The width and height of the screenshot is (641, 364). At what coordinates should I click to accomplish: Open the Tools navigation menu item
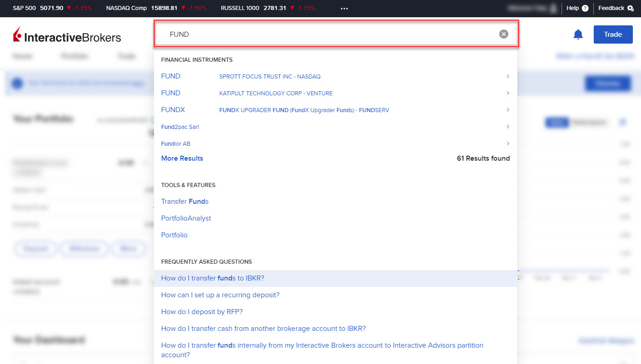126,56
